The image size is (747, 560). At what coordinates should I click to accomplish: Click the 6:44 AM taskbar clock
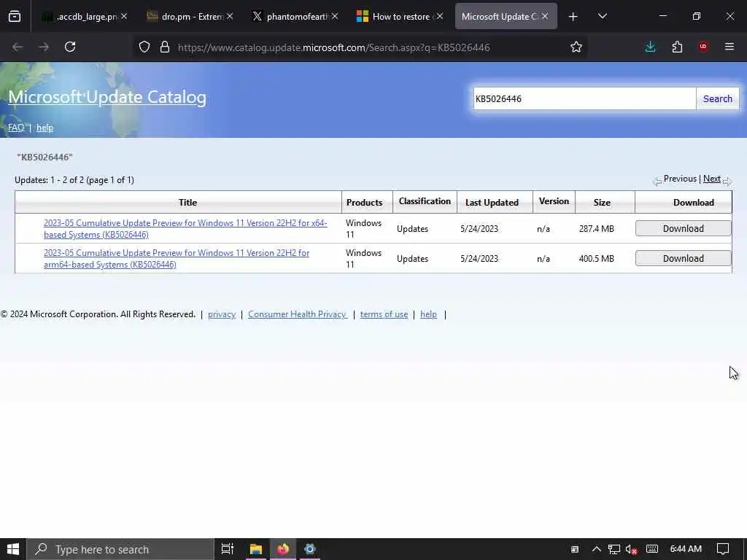tap(686, 549)
